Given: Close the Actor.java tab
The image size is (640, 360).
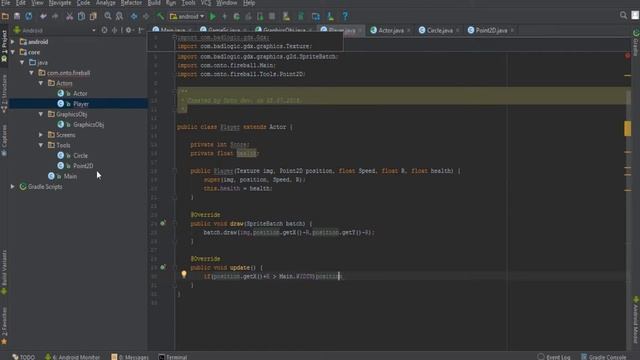Looking at the screenshot, I should coord(409,31).
